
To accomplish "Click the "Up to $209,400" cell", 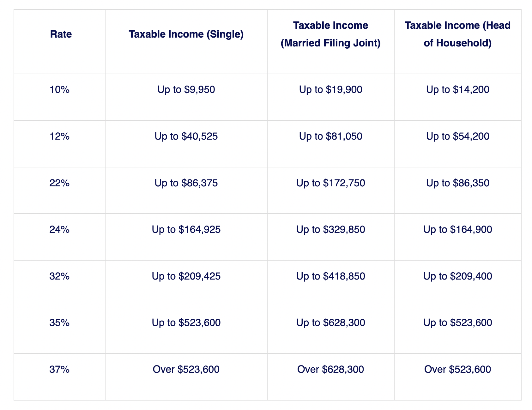I will point(457,276).
